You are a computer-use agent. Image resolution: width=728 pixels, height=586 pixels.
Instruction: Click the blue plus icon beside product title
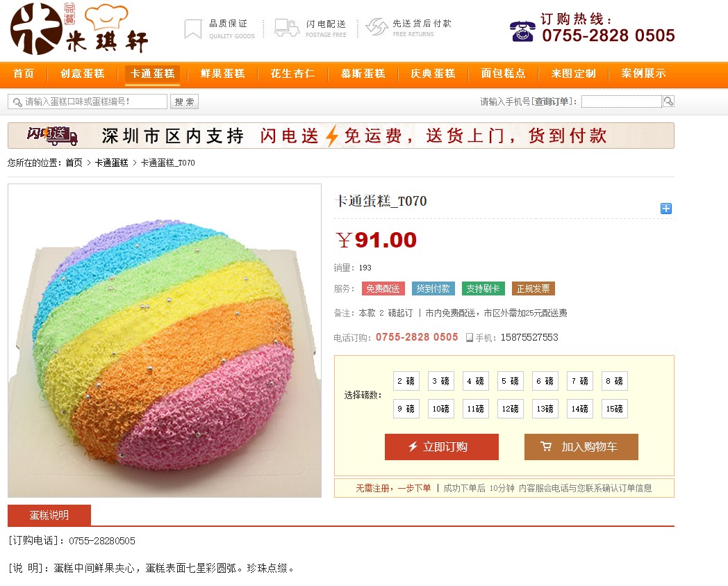click(x=665, y=208)
